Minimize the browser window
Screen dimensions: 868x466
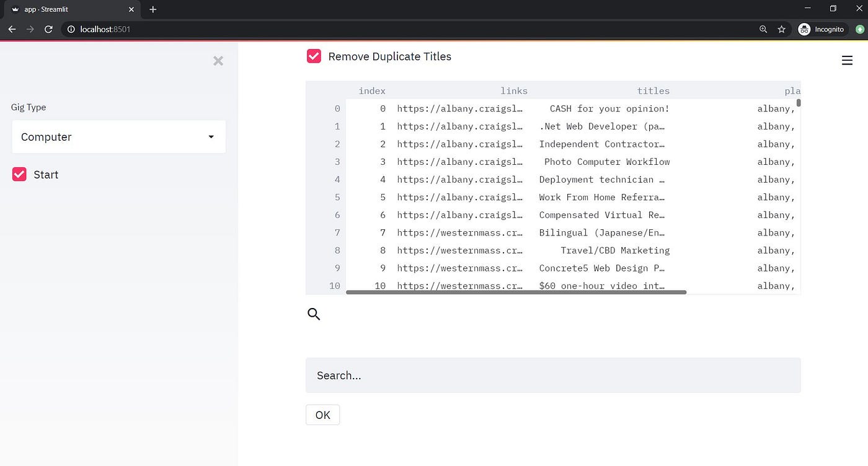(807, 9)
